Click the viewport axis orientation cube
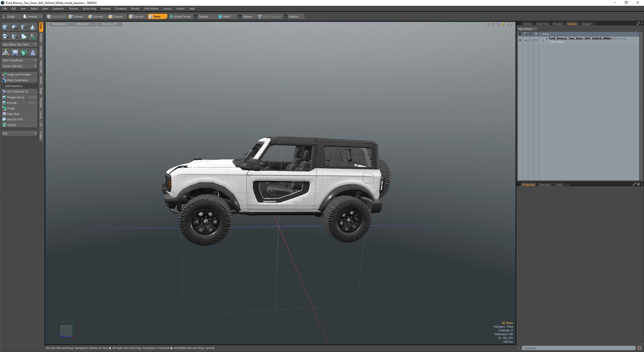 (x=67, y=331)
